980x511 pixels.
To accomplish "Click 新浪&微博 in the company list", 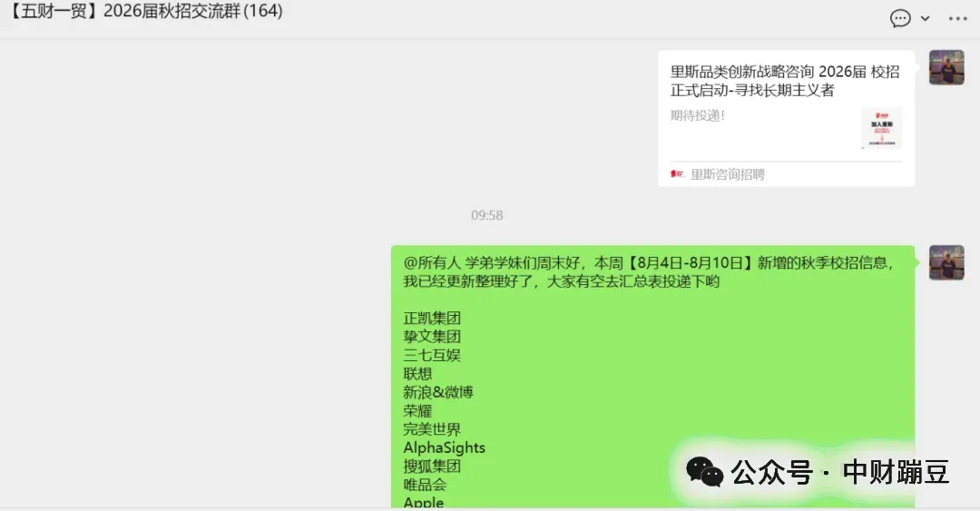I will tap(438, 392).
